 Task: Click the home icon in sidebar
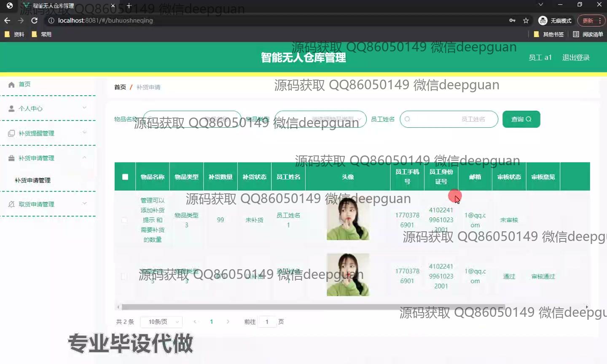pyautogui.click(x=11, y=85)
